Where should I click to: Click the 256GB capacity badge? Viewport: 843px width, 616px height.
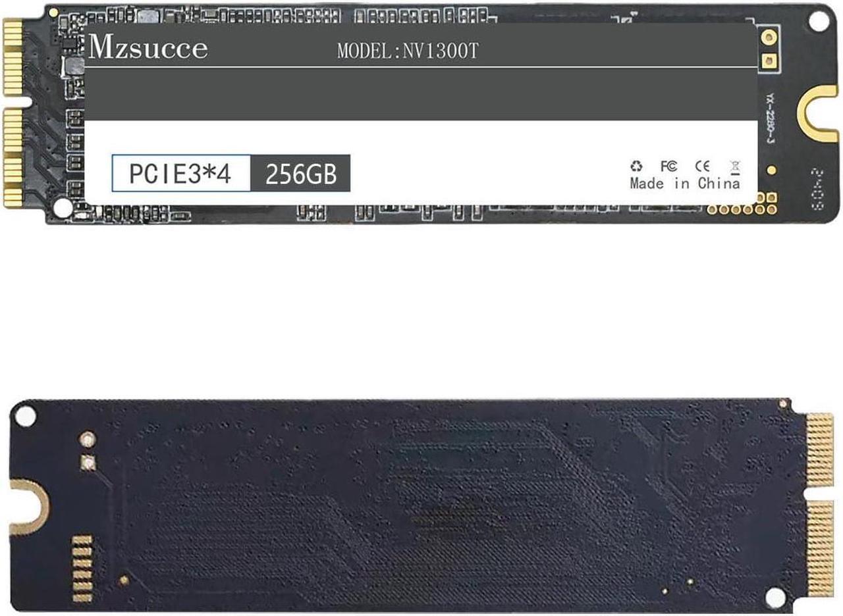coord(301,174)
